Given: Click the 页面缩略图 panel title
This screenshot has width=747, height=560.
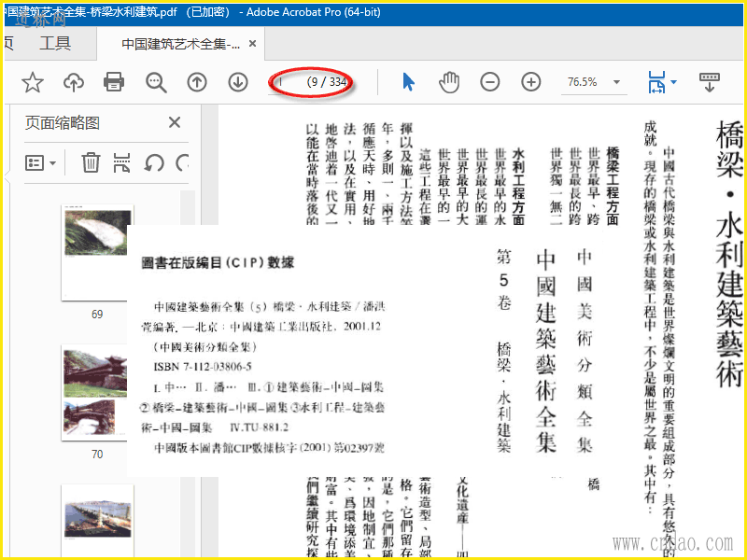Looking at the screenshot, I should 63,123.
